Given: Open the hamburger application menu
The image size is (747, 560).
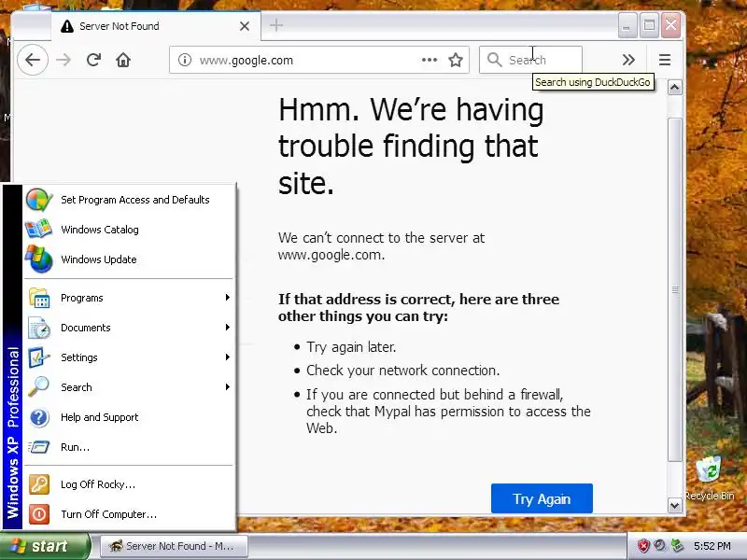Looking at the screenshot, I should (665, 60).
